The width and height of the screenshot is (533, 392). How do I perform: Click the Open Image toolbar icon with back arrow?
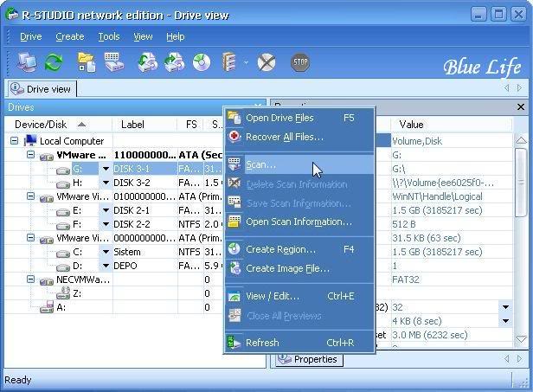point(147,62)
